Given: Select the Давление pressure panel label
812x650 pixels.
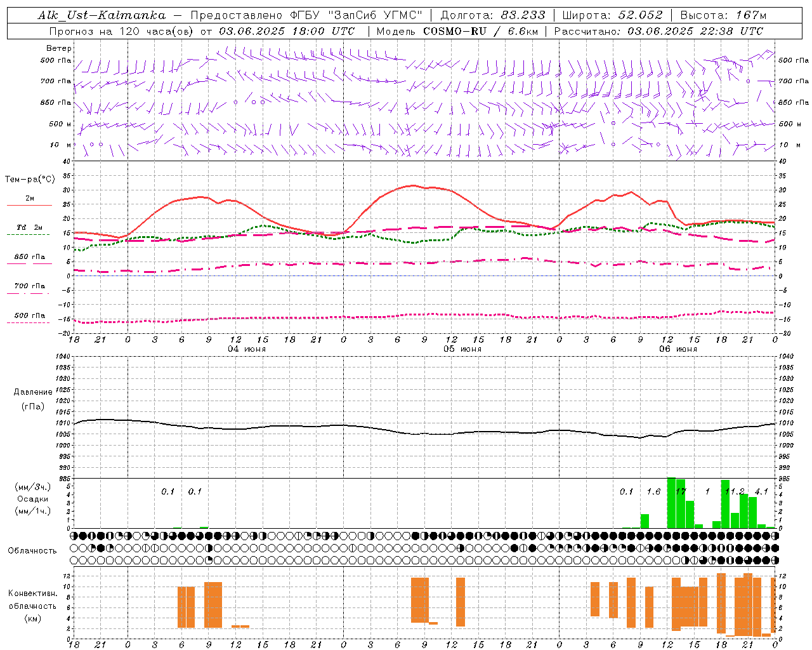Looking at the screenshot, I should tap(33, 392).
